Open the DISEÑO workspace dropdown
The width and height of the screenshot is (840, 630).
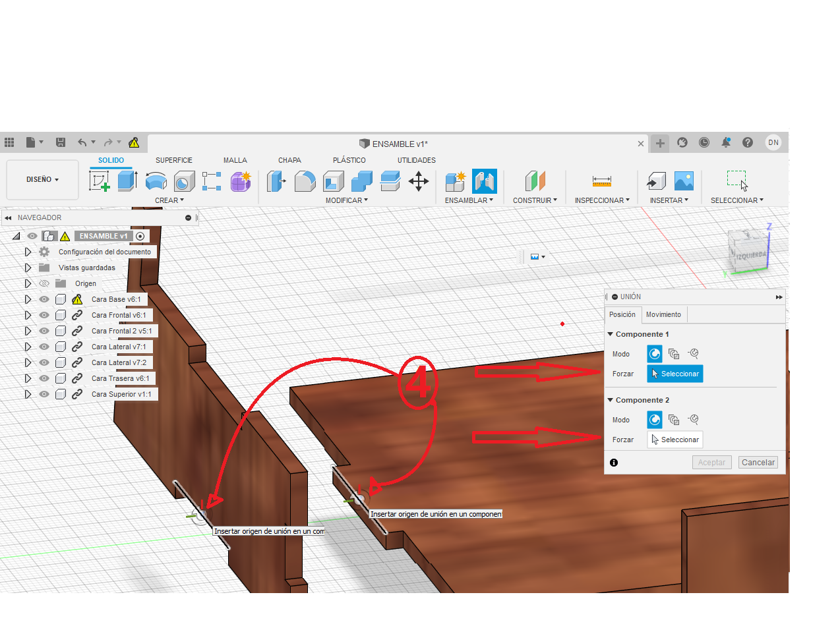point(42,179)
